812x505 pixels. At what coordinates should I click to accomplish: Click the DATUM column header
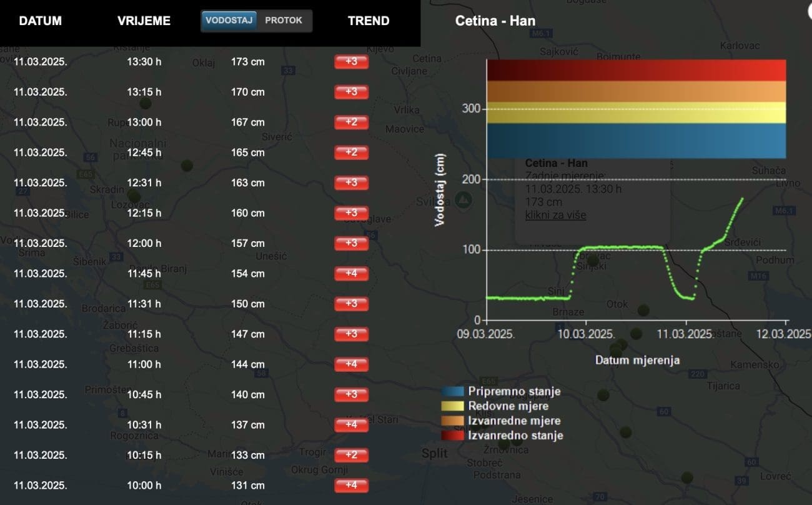point(40,21)
